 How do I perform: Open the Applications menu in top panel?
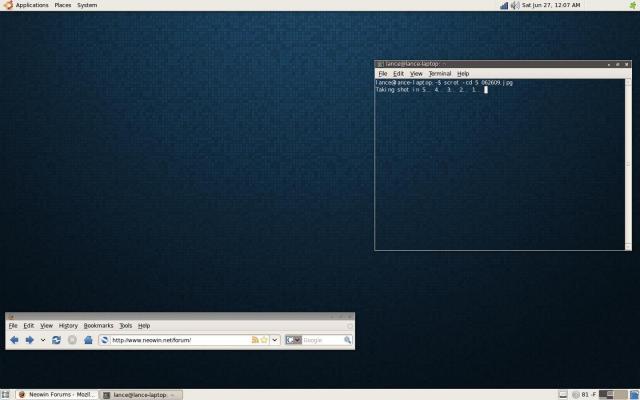click(32, 5)
